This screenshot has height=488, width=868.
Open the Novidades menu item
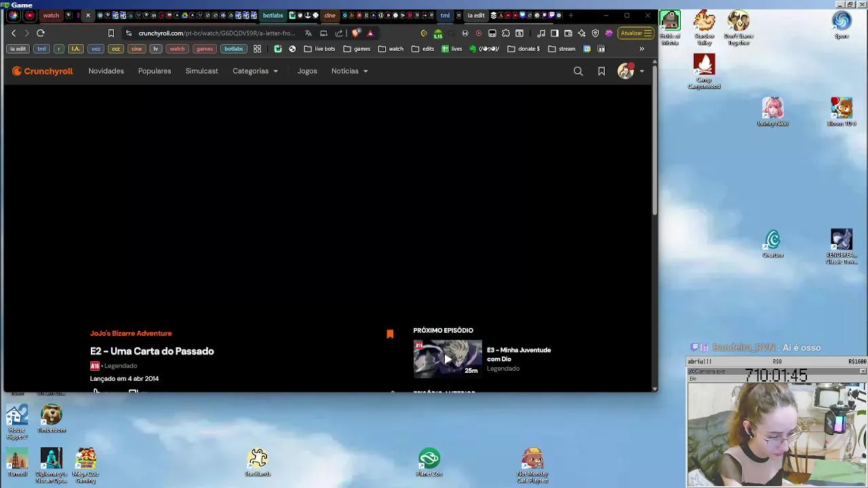tap(106, 71)
